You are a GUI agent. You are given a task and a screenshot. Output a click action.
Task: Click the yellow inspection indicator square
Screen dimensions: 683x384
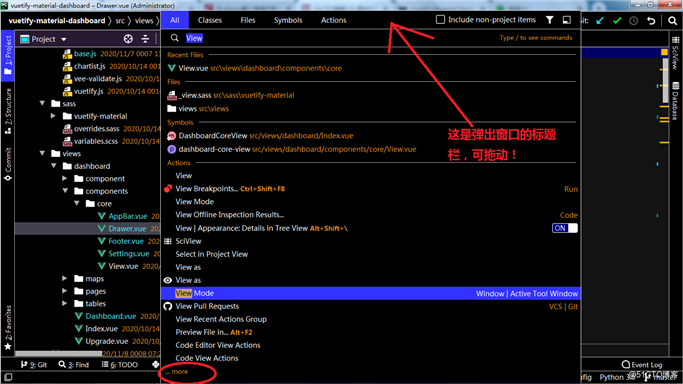click(664, 52)
